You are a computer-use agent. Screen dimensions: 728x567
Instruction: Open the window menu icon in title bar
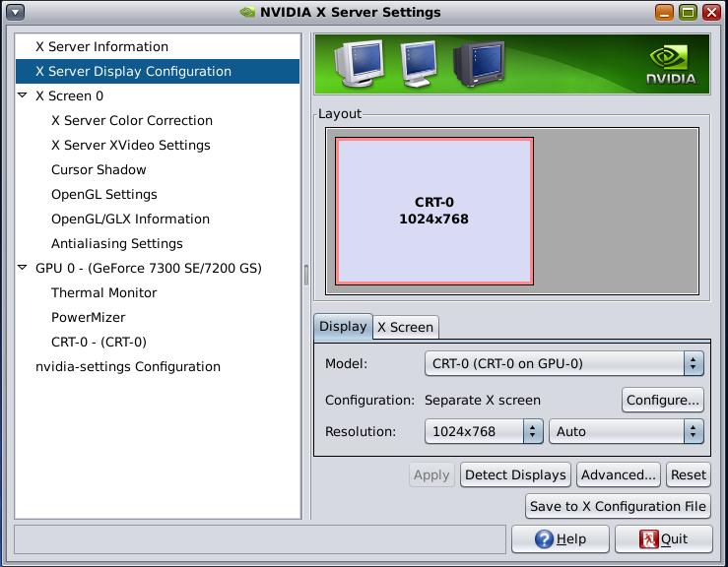click(16, 12)
